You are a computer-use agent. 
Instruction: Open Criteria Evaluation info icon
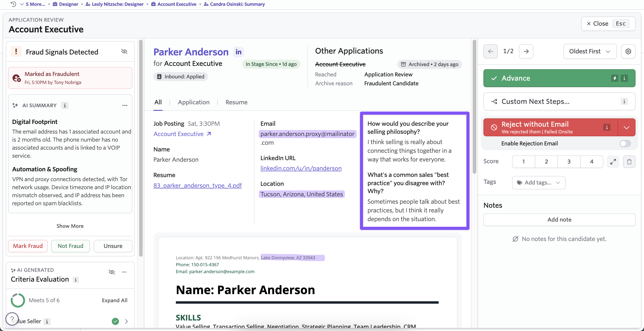[76, 280]
